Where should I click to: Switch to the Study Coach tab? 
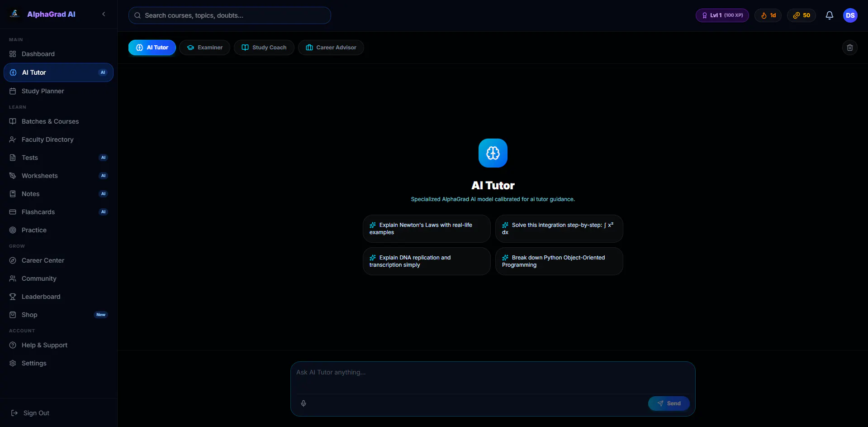(264, 48)
